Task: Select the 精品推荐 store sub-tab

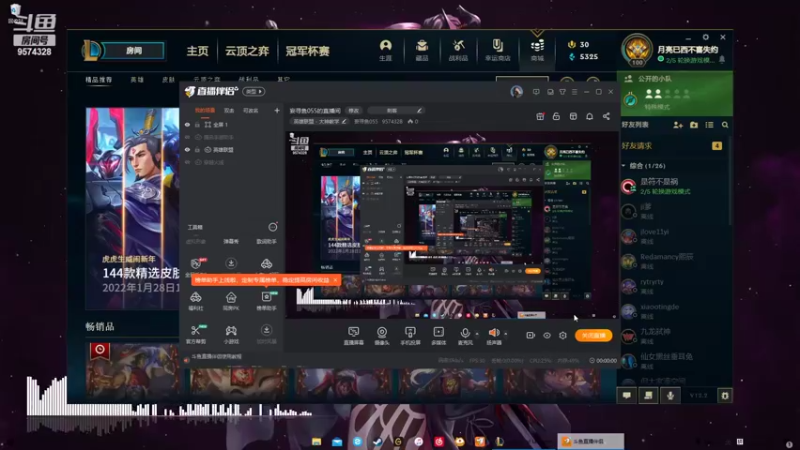Action: coord(98,80)
